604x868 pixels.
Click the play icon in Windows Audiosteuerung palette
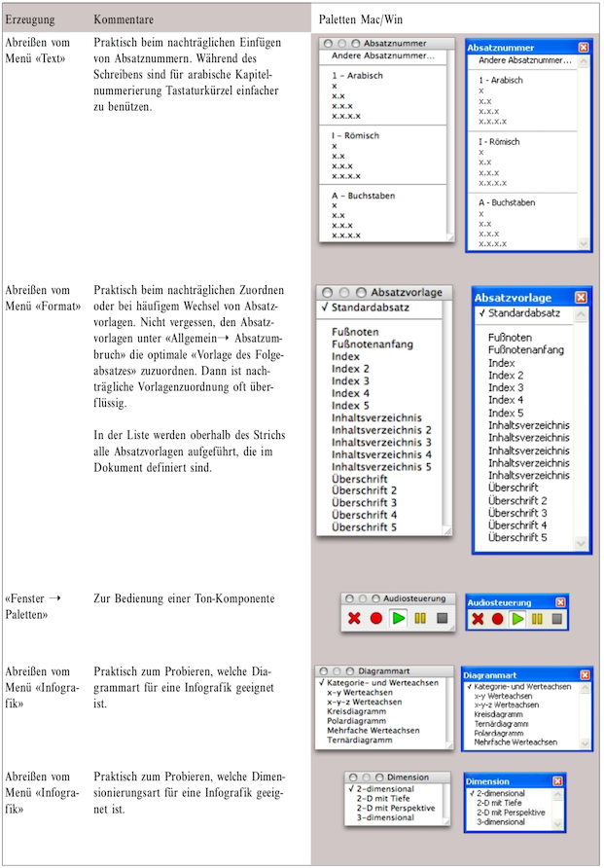point(517,618)
